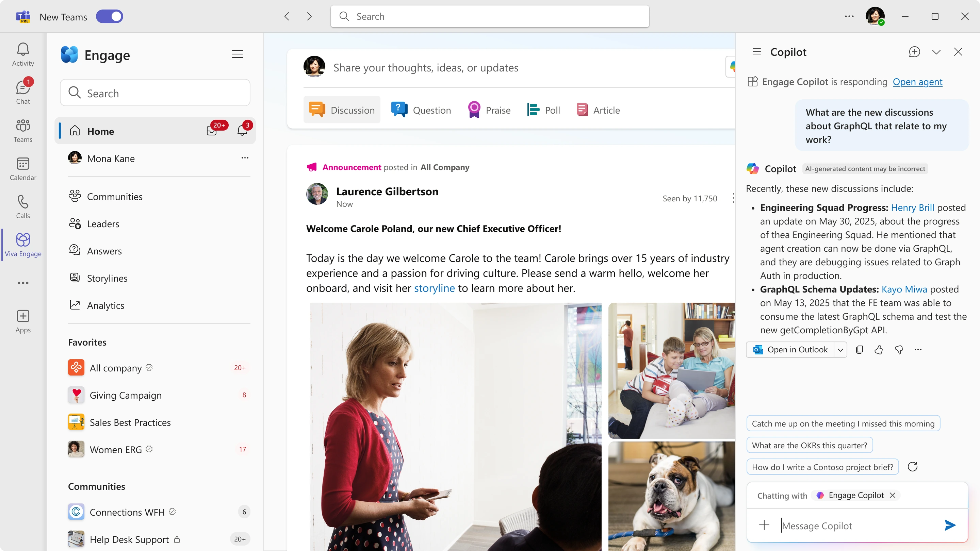The width and height of the screenshot is (980, 551).
Task: Select the Discussion post type
Action: tap(342, 110)
